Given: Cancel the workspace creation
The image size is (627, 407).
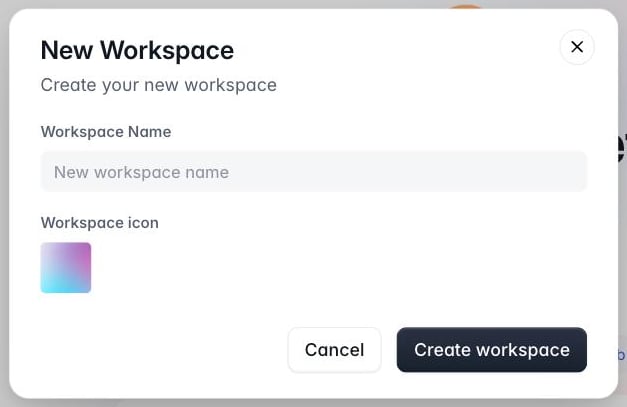Looking at the screenshot, I should coord(334,350).
